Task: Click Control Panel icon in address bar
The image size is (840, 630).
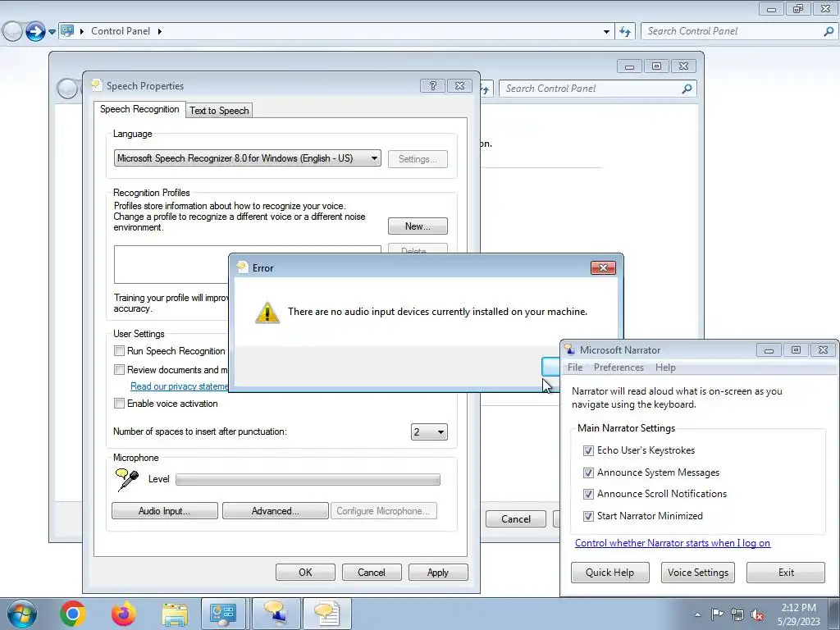Action: (x=67, y=31)
